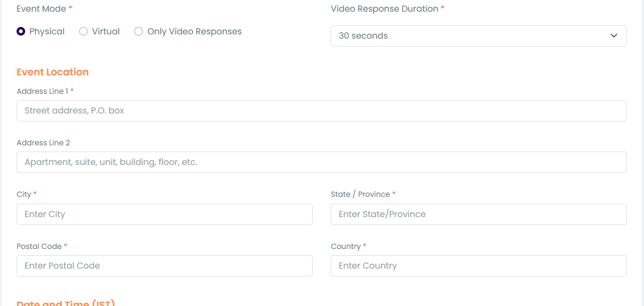Click into the Address Line 2 field
644x306 pixels.
pyautogui.click(x=321, y=163)
